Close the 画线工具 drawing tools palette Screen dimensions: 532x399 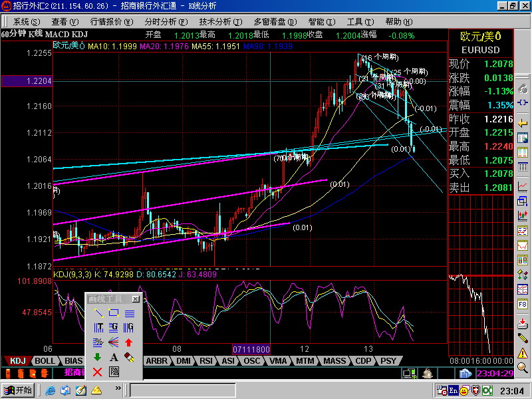(x=136, y=299)
